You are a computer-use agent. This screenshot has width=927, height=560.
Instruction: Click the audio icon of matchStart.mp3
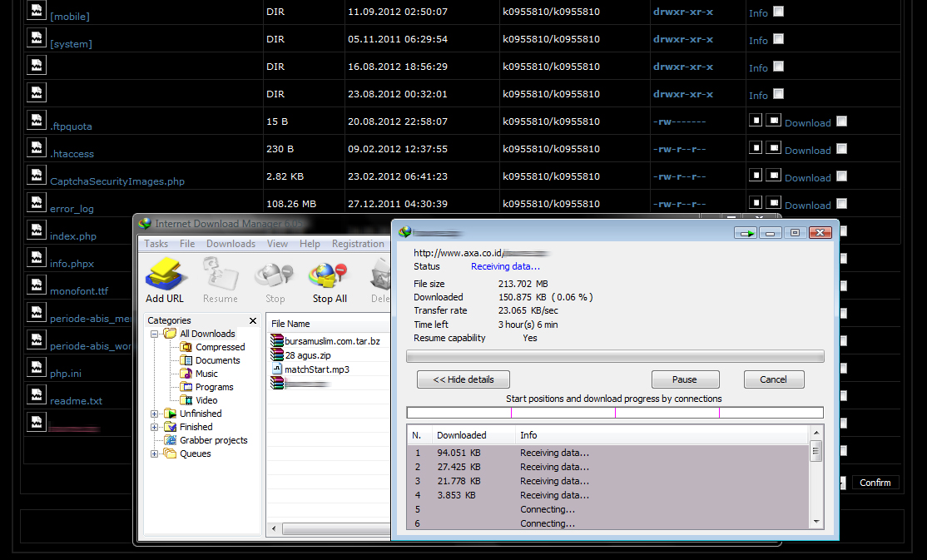coord(277,369)
